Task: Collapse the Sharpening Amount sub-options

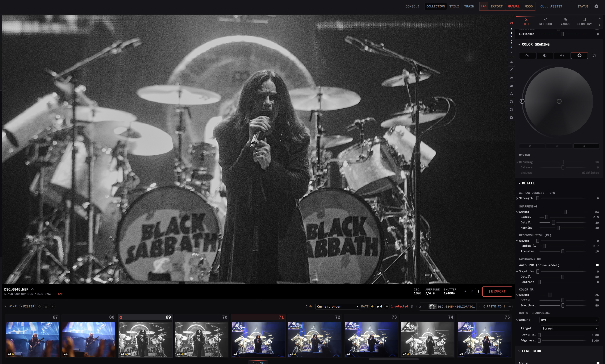Action: (517, 212)
